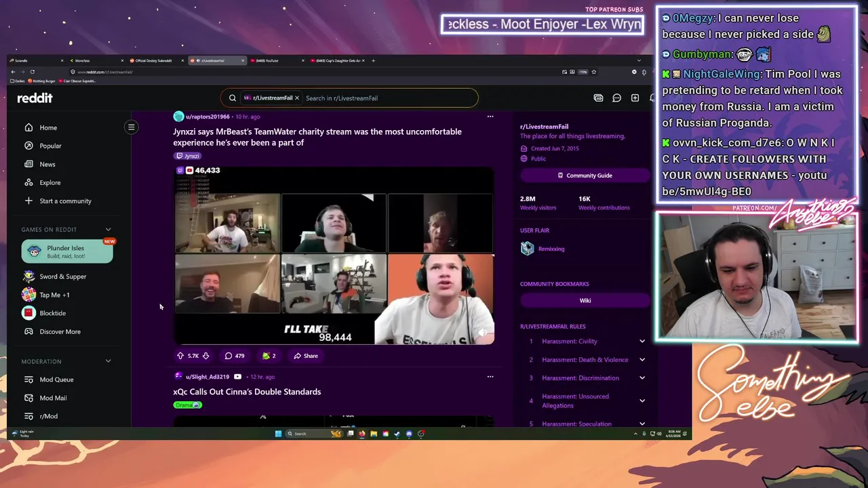
Task: Give an award on the Jynxzi post
Action: click(269, 356)
